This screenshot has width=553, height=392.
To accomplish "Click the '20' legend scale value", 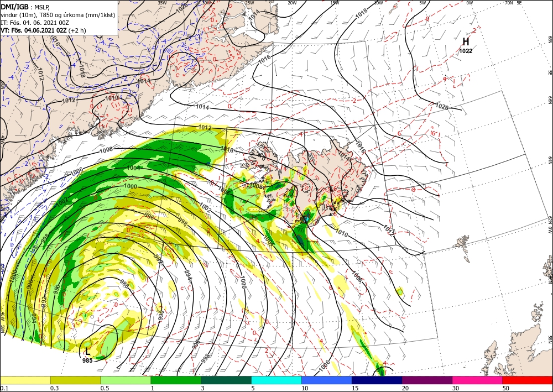I will (405, 388).
